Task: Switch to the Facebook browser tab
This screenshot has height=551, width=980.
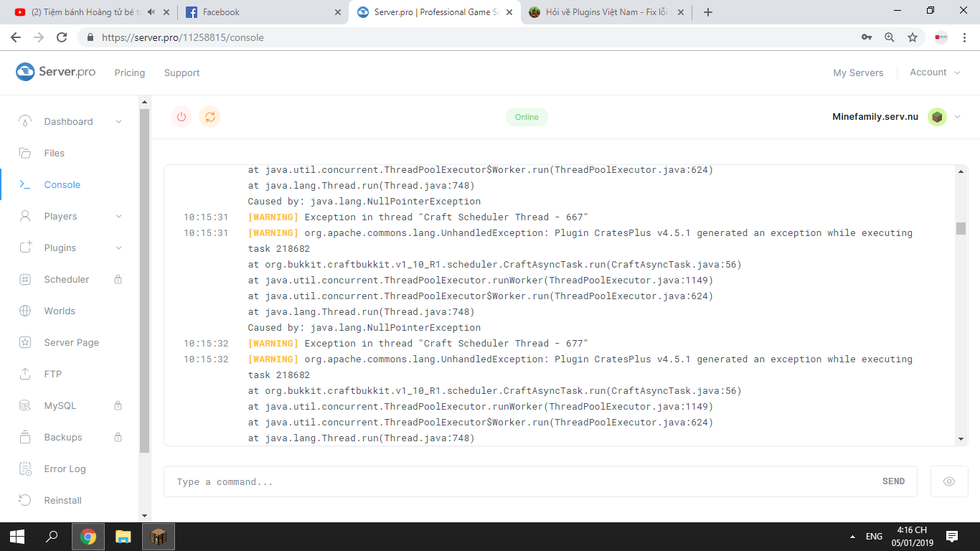Action: point(258,12)
